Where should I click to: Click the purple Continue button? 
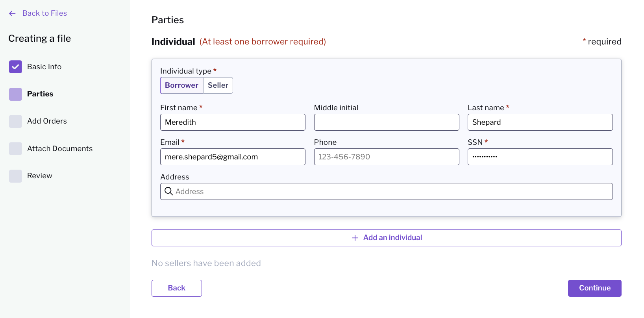point(595,288)
